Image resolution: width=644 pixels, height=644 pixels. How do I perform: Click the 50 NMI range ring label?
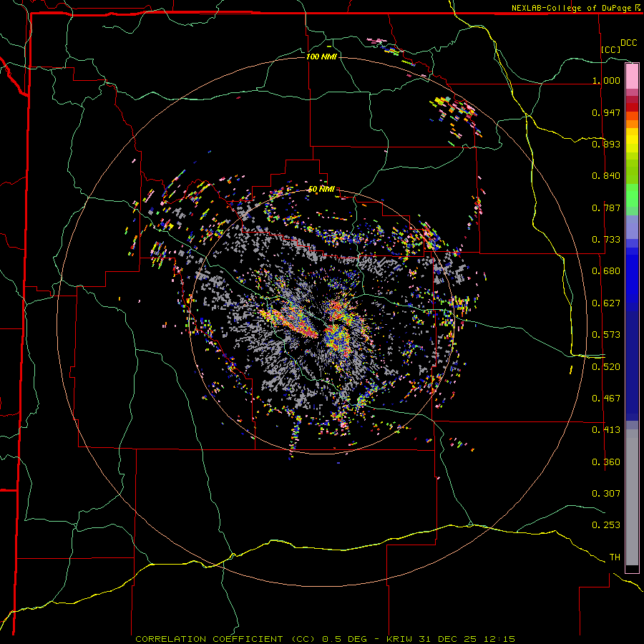321,189
